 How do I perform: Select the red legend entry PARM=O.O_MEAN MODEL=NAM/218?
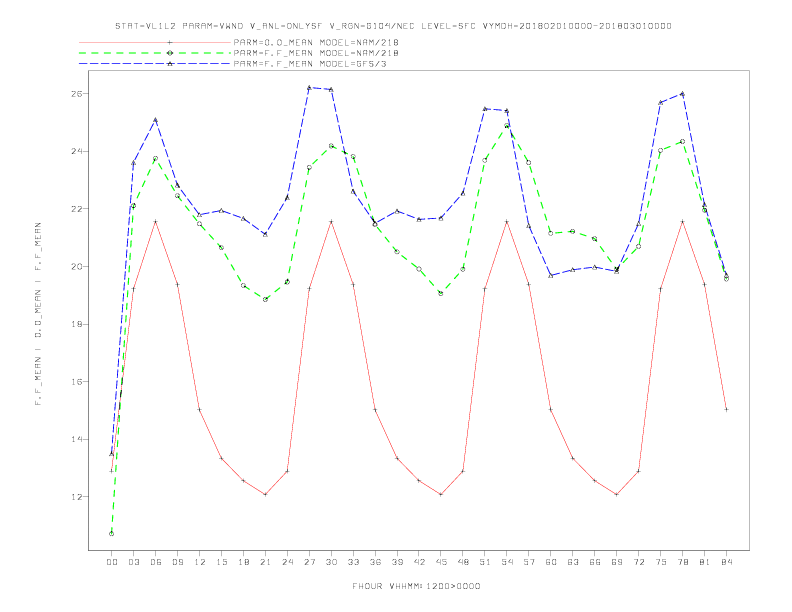pyautogui.click(x=316, y=42)
